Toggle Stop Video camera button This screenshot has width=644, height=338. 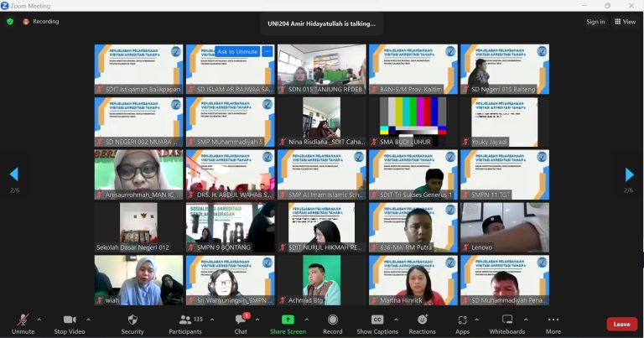click(x=70, y=324)
